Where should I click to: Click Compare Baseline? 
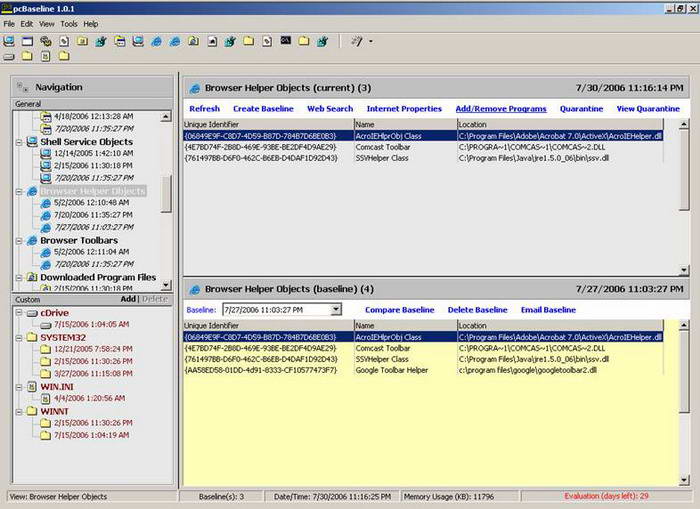pyautogui.click(x=400, y=310)
